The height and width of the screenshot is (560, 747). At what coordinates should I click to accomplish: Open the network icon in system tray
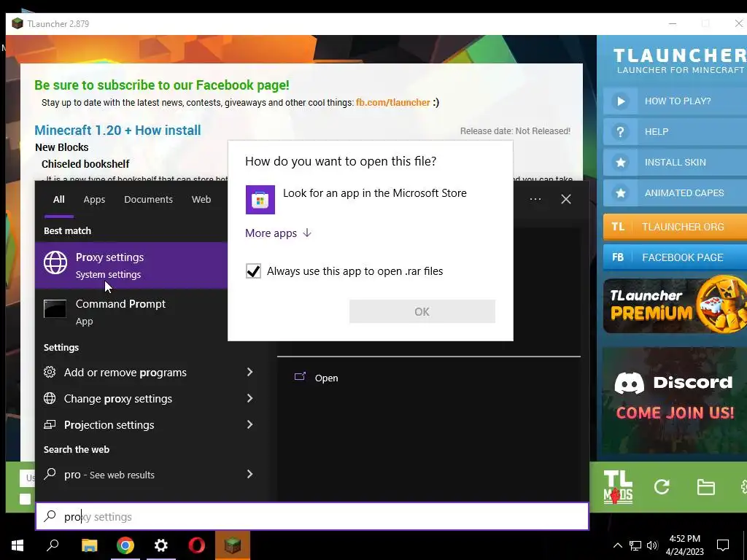(x=635, y=545)
